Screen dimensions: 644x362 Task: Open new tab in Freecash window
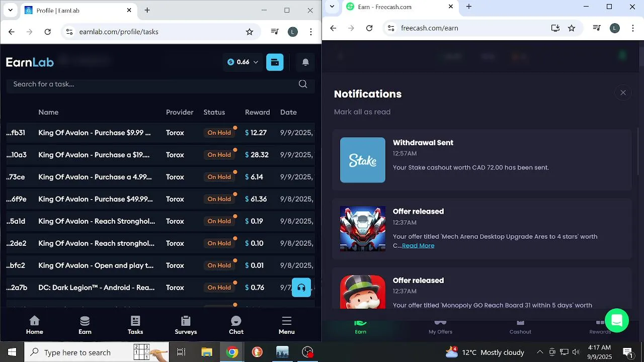tap(469, 7)
